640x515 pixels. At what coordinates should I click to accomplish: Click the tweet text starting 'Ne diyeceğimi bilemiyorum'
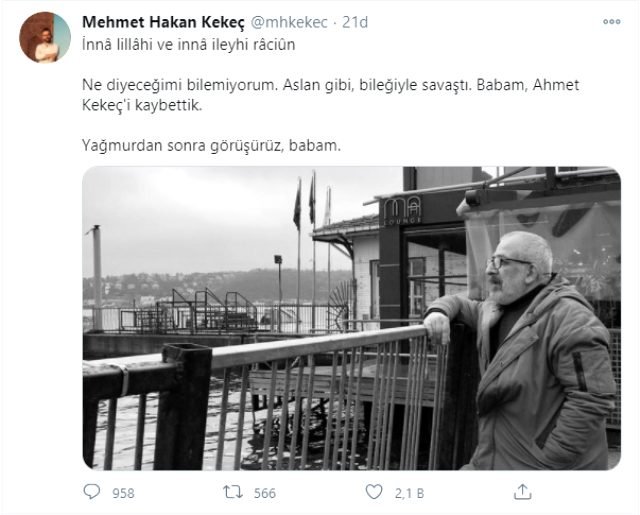point(331,95)
